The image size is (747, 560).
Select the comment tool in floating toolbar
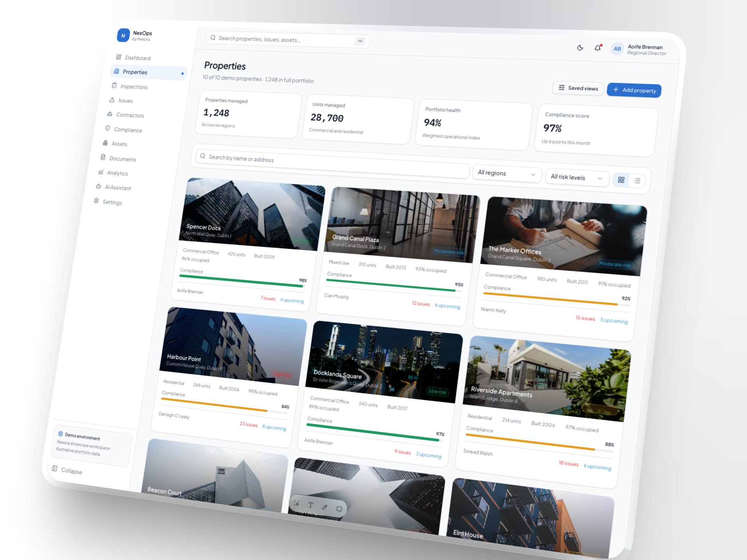pos(339,509)
